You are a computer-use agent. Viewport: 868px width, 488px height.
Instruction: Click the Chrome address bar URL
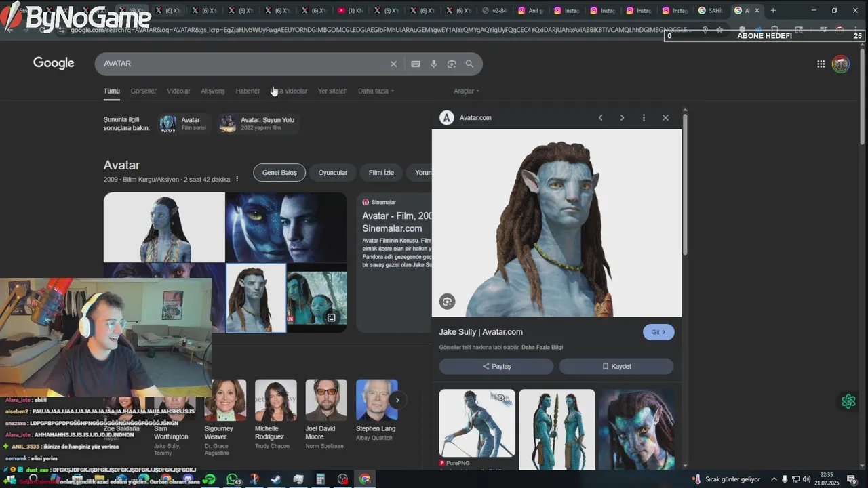click(x=380, y=30)
